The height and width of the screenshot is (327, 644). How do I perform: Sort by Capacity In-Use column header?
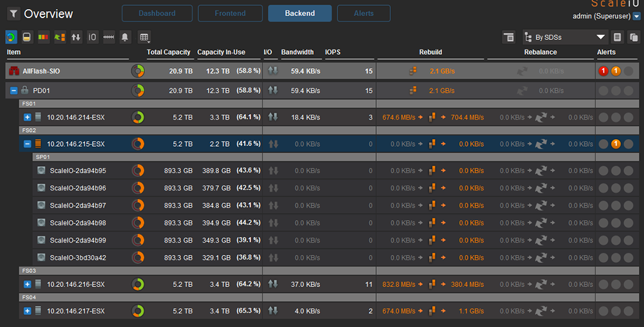coord(221,52)
